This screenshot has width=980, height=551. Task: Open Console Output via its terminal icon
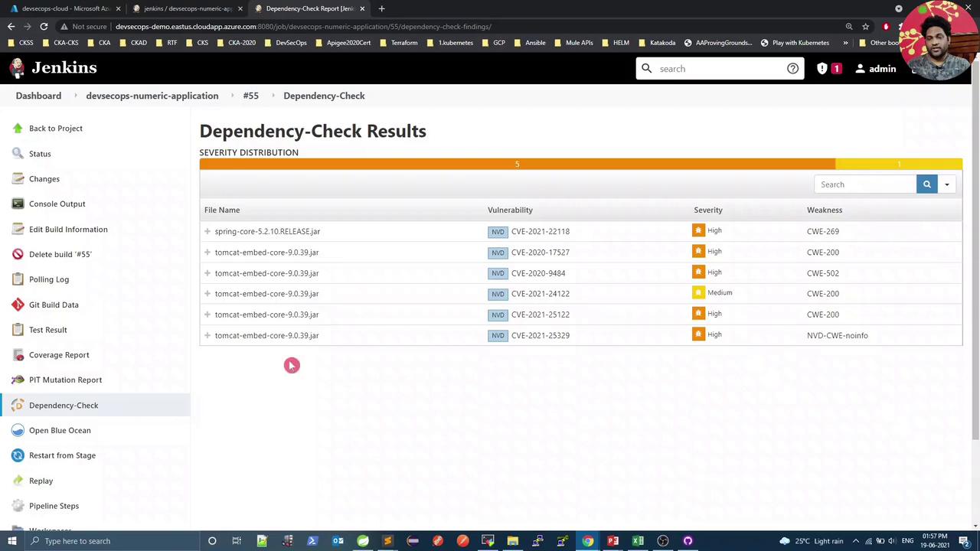[18, 204]
